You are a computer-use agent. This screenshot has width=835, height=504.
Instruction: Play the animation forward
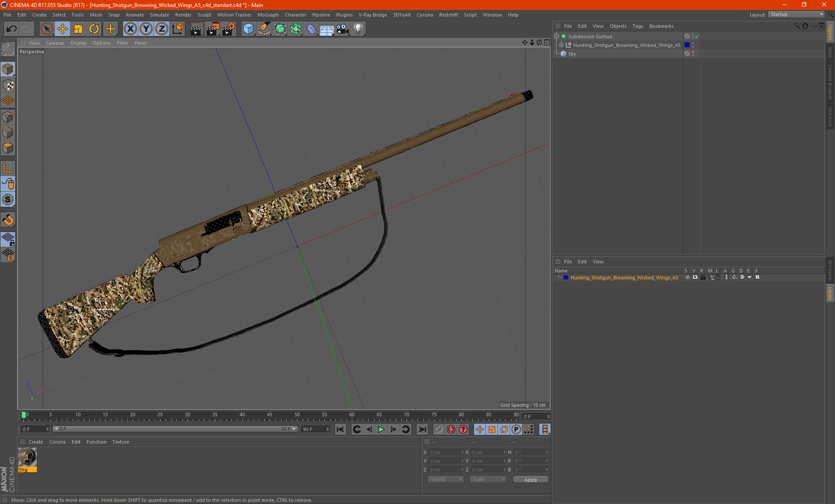point(381,429)
